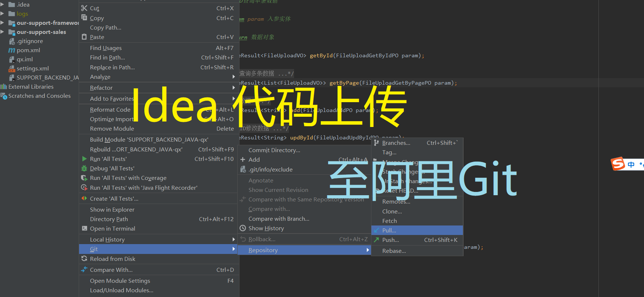
Task: Expand the .idea folder
Action: click(3, 4)
